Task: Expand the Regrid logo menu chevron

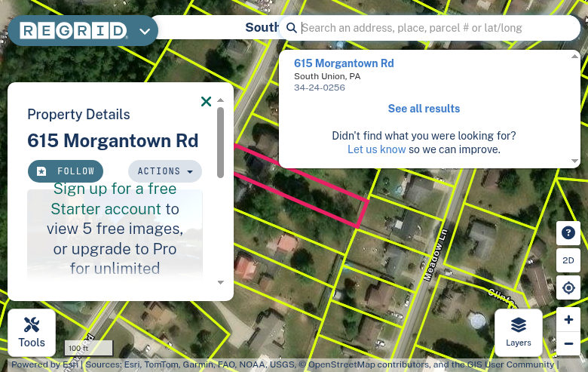Action: pos(145,31)
